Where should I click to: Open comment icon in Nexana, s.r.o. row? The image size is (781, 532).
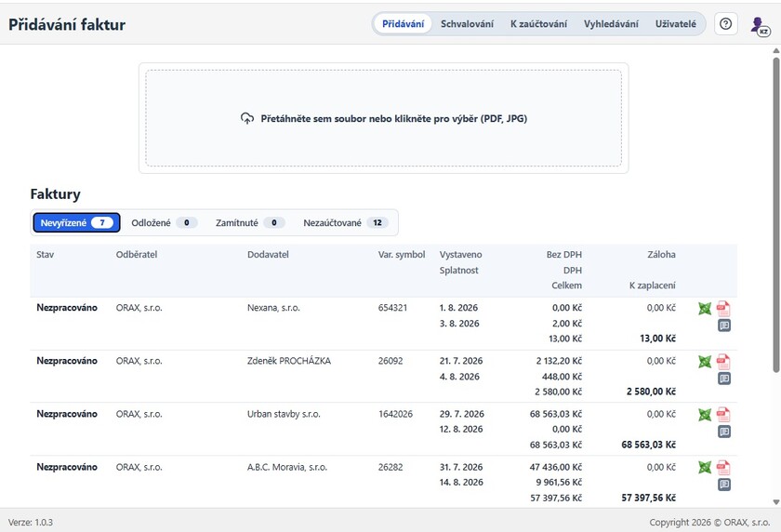(724, 326)
